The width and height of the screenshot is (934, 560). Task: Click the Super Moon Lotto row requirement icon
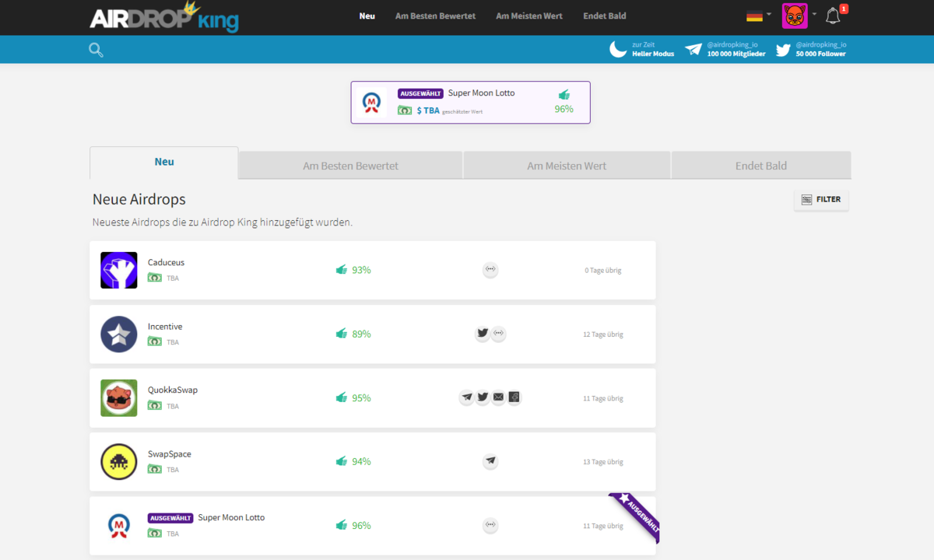click(490, 525)
